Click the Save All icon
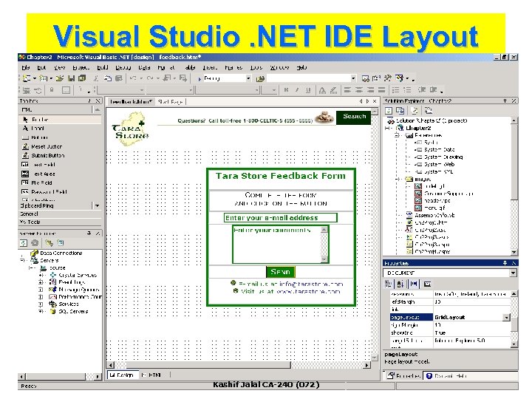This screenshot has width=532, height=399. pyautogui.click(x=82, y=78)
